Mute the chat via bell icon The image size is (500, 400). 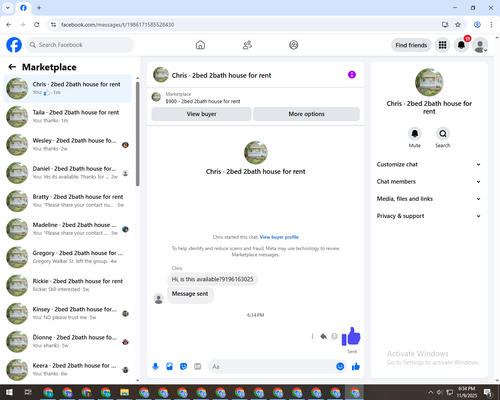coord(414,134)
